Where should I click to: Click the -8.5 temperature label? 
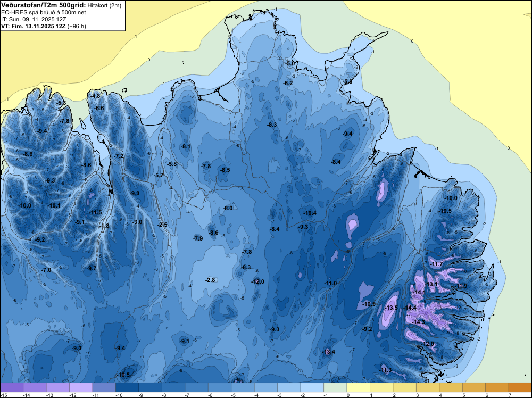tap(225, 170)
